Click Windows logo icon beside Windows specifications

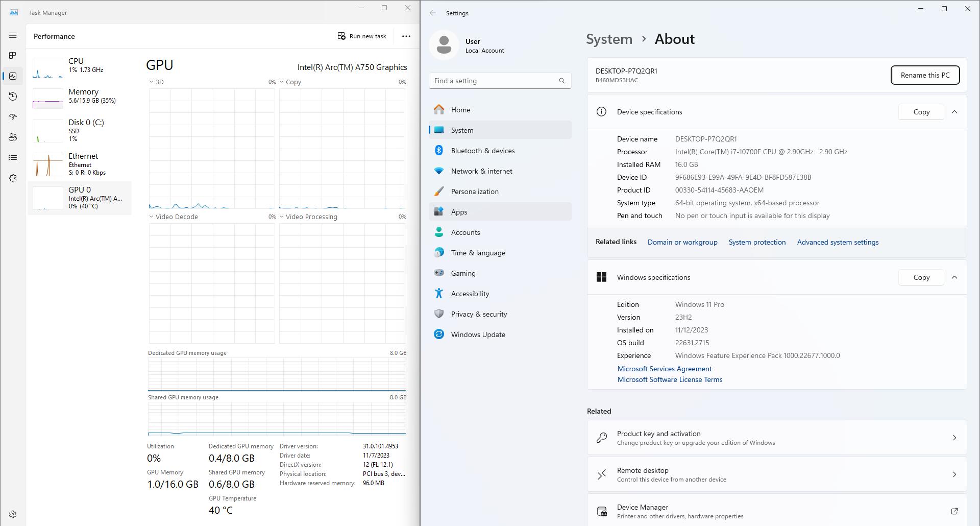pos(601,277)
